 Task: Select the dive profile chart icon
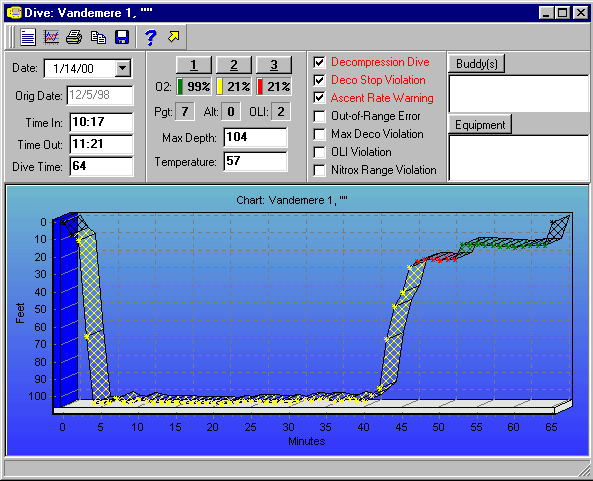coord(51,37)
